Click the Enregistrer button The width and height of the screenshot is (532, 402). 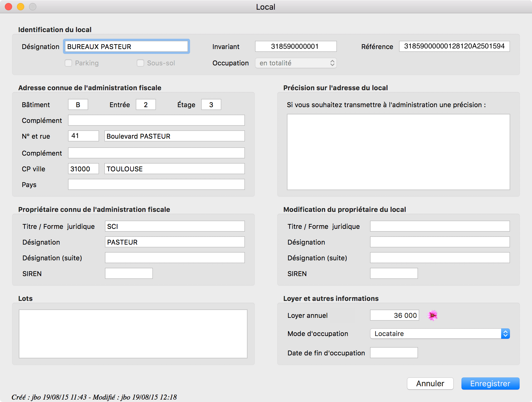coord(490,384)
